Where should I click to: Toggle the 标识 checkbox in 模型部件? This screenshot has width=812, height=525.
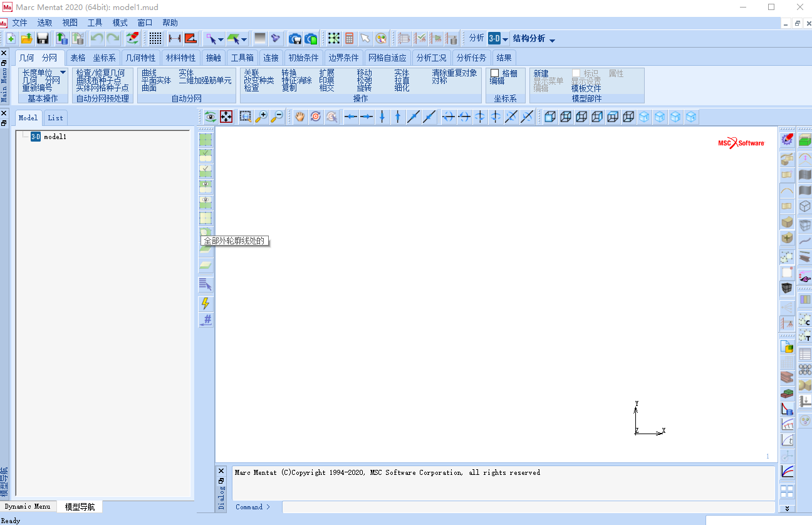(x=576, y=73)
